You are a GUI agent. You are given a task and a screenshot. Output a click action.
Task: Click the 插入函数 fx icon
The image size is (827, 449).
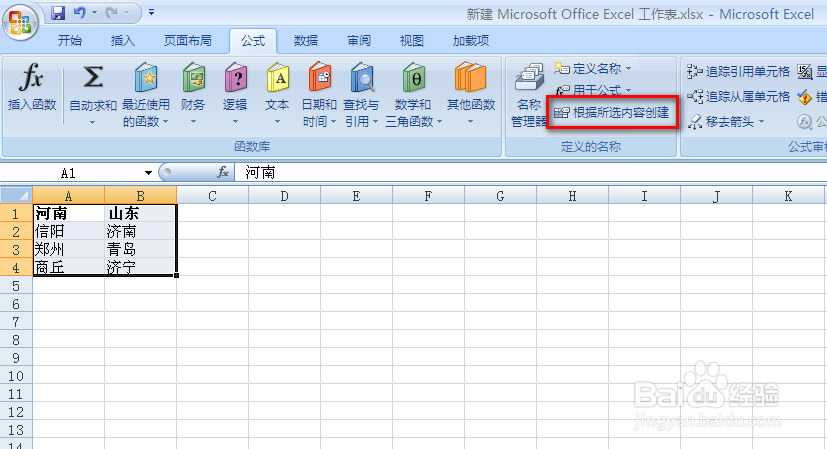pyautogui.click(x=32, y=78)
